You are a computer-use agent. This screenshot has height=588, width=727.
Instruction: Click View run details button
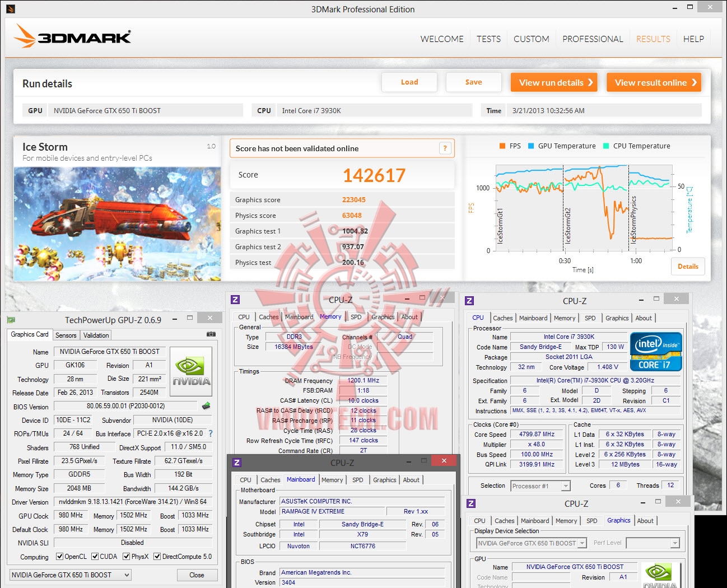[553, 82]
